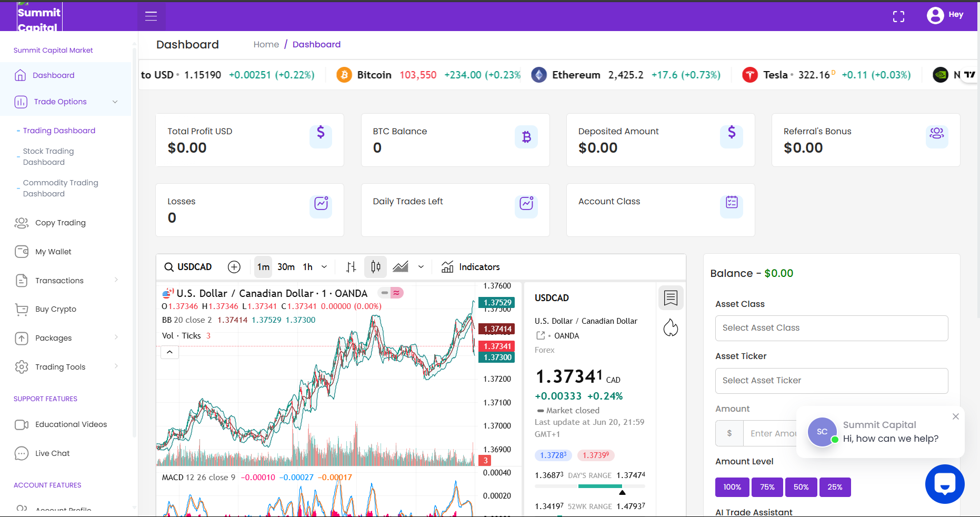Viewport: 980px width, 517px height.
Task: Set amount level to 50%
Action: point(801,487)
